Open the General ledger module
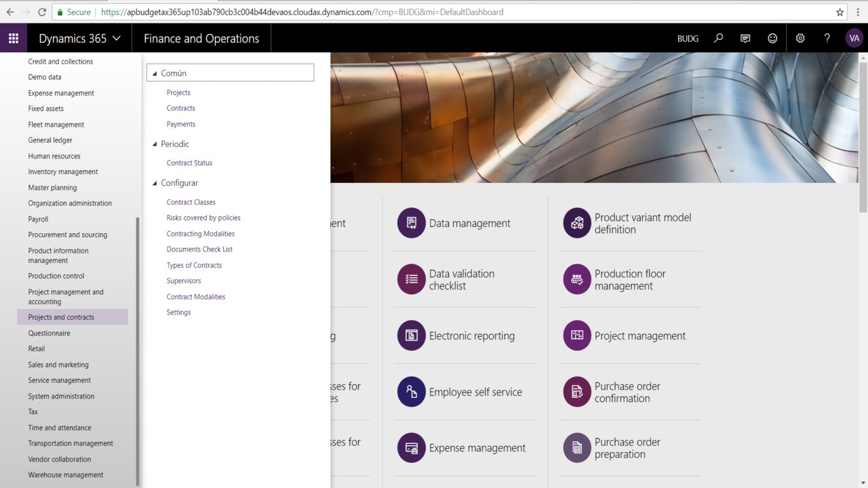This screenshot has height=488, width=868. pyautogui.click(x=50, y=140)
